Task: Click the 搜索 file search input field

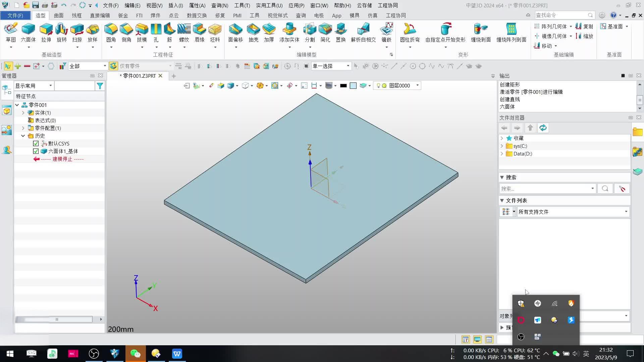Action: (x=547, y=189)
